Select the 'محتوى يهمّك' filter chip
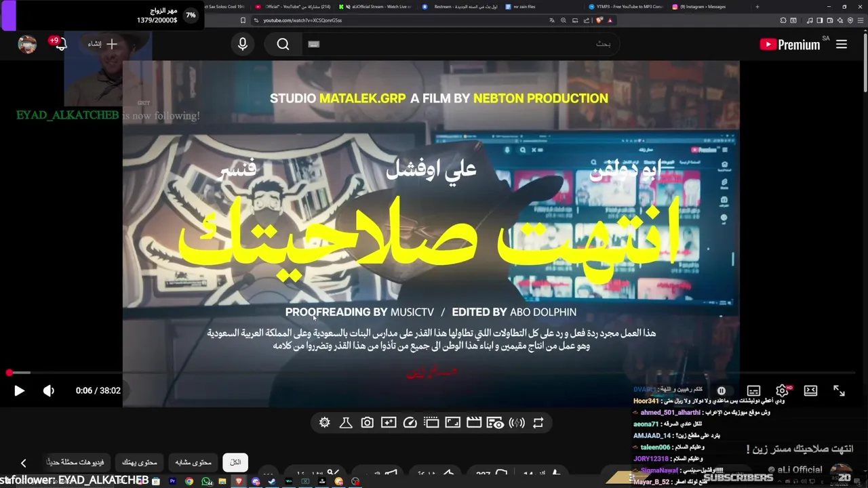Image resolution: width=868 pixels, height=488 pixels. coord(140,462)
